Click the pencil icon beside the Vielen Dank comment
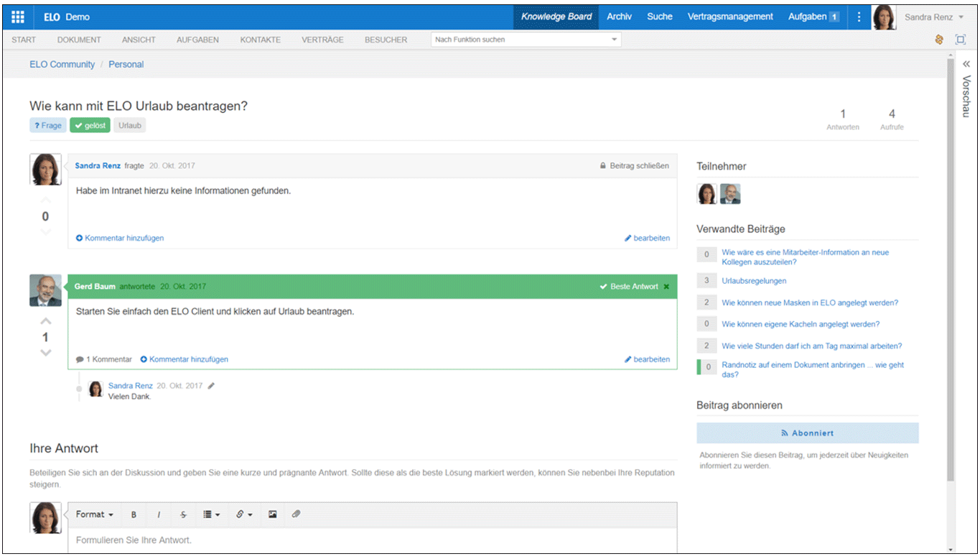 point(211,386)
